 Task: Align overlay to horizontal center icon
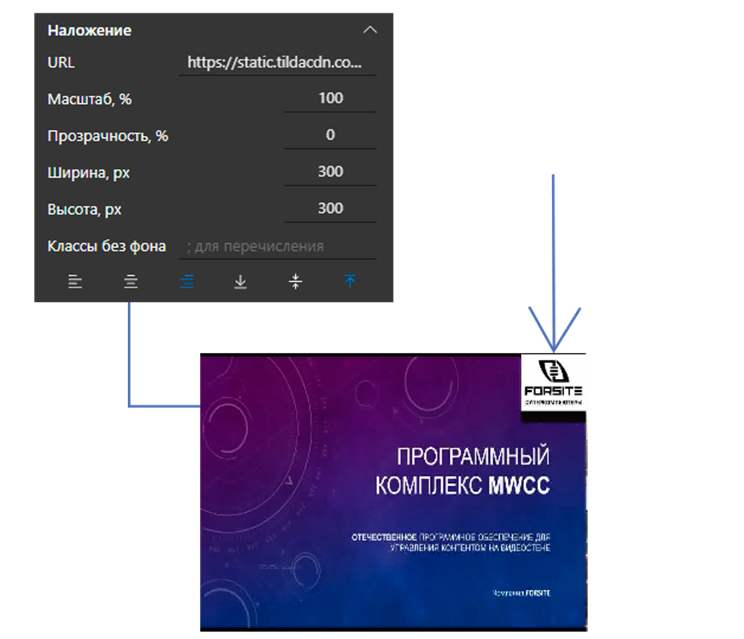click(130, 281)
